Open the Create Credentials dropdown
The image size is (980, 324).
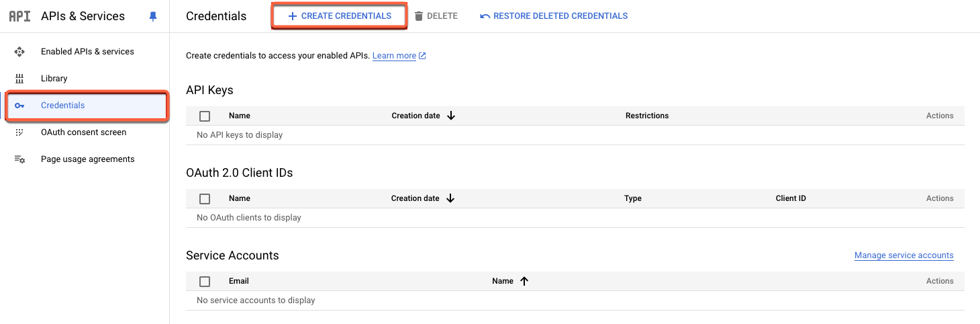point(339,16)
